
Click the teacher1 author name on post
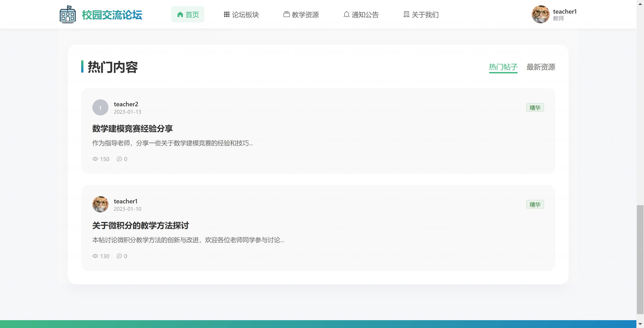[x=125, y=201]
